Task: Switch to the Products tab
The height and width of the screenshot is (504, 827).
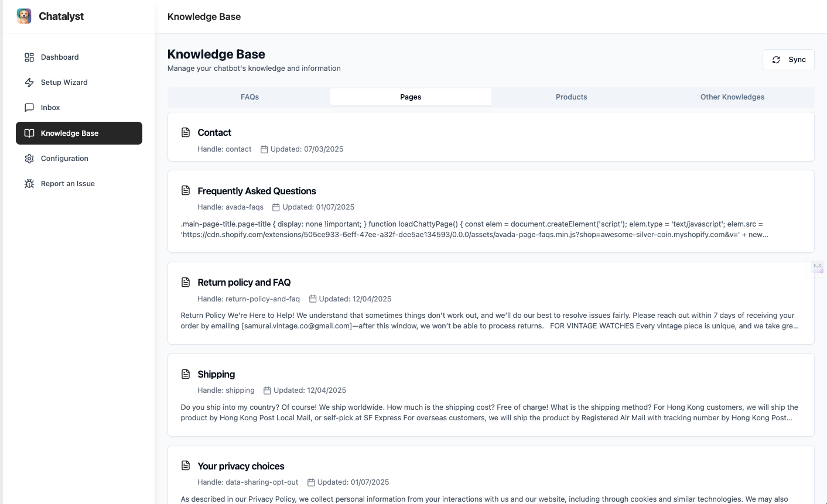Action: tap(571, 97)
